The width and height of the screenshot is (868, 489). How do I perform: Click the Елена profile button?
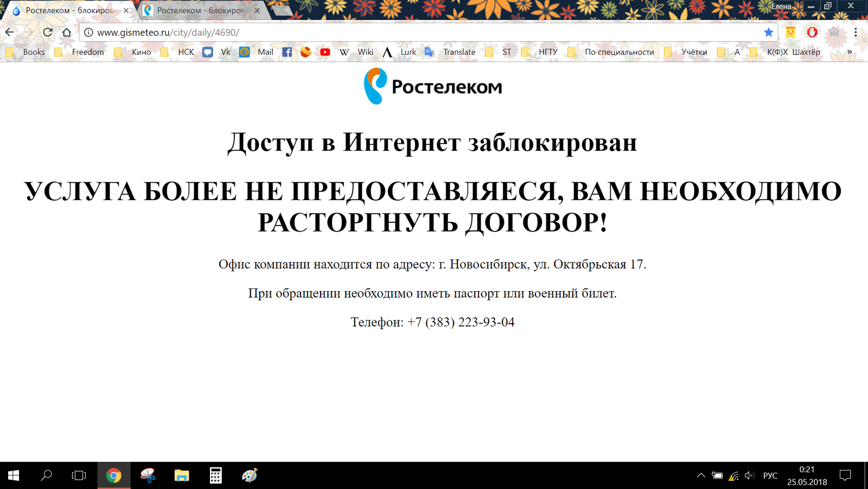tap(781, 7)
